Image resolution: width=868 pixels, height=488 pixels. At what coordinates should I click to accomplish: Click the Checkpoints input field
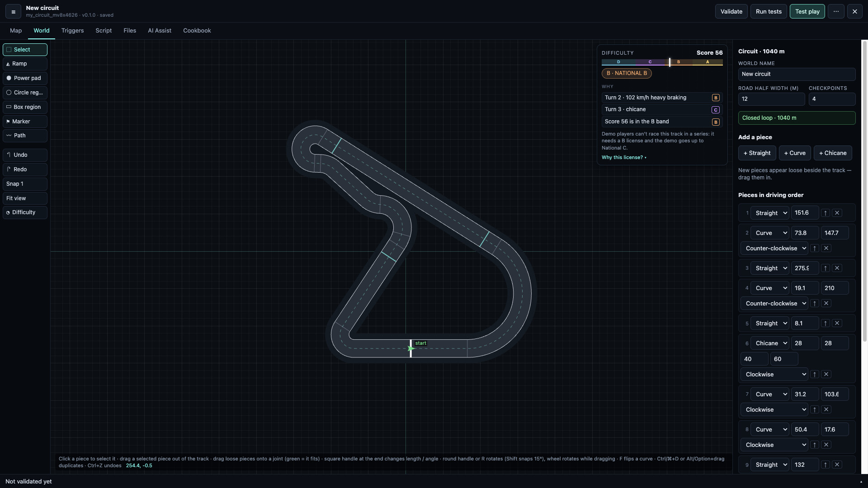[x=832, y=99]
